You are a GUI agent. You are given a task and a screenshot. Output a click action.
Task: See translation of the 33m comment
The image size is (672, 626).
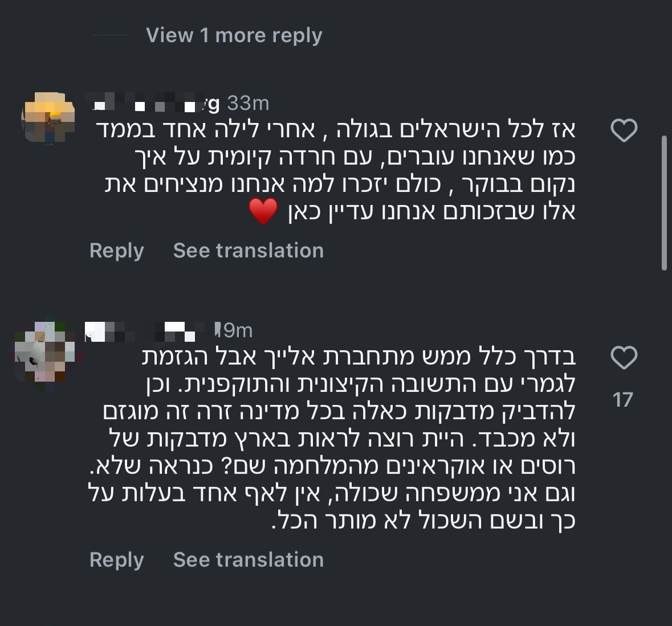click(x=248, y=251)
